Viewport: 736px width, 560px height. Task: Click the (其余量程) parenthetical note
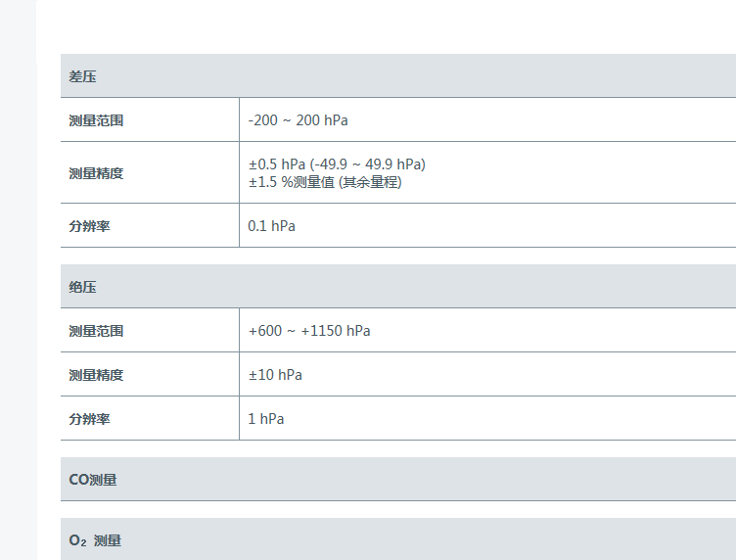[370, 182]
